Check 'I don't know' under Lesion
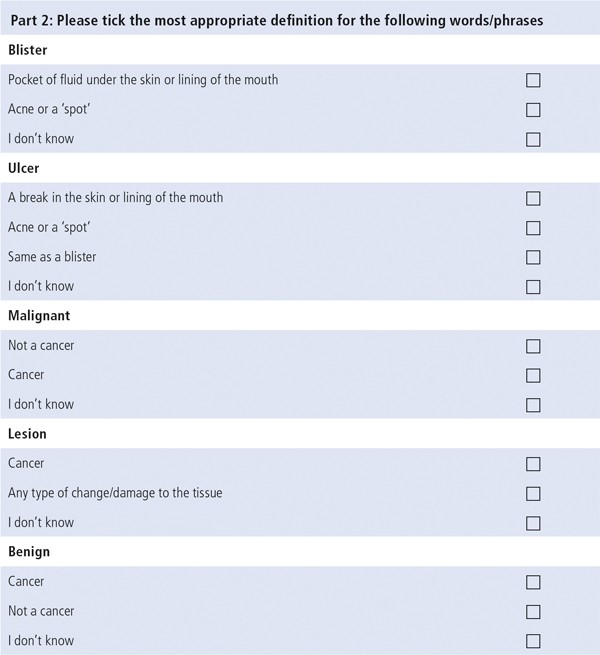Viewport: 600px width, 655px height. coord(533,523)
